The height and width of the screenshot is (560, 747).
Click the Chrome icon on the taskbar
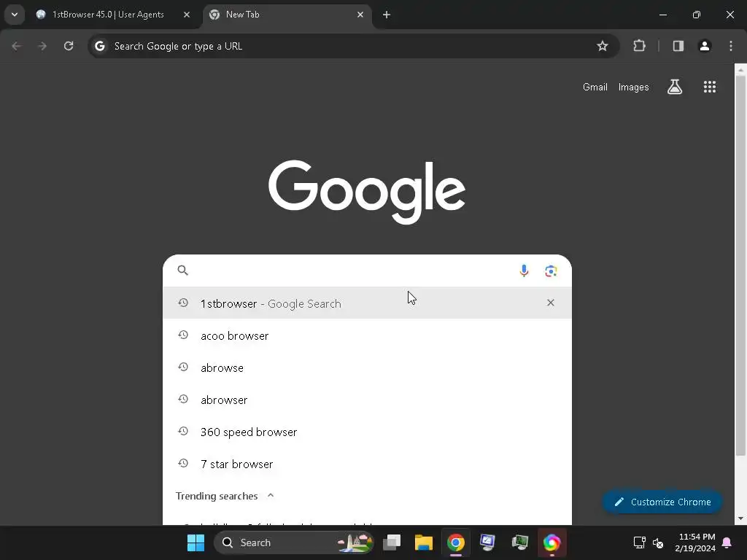[x=455, y=542]
